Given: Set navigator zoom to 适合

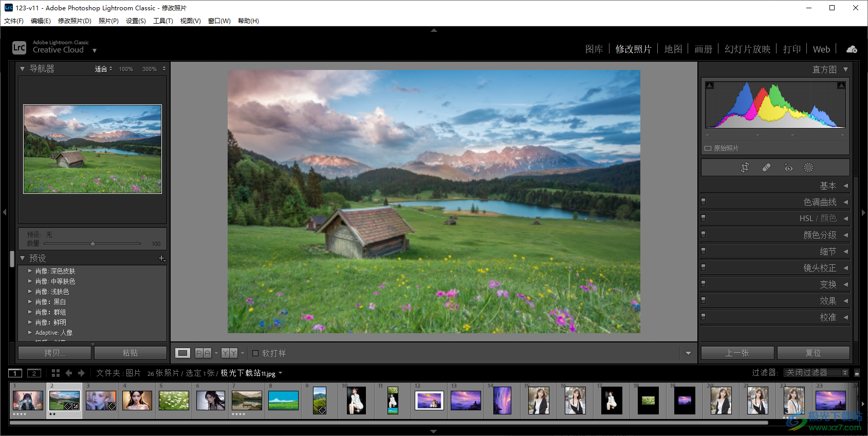Looking at the screenshot, I should (101, 69).
